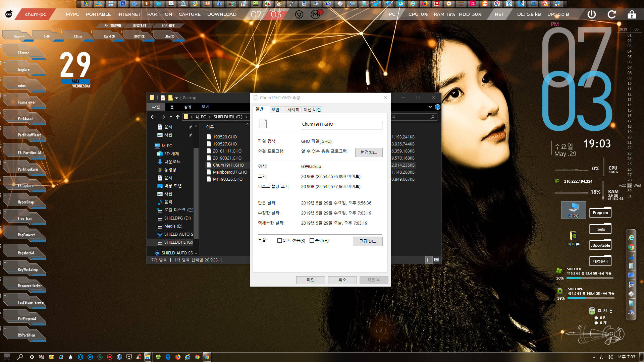
Task: Click the refresh arrow icon in top bar
Action: coord(612,14)
